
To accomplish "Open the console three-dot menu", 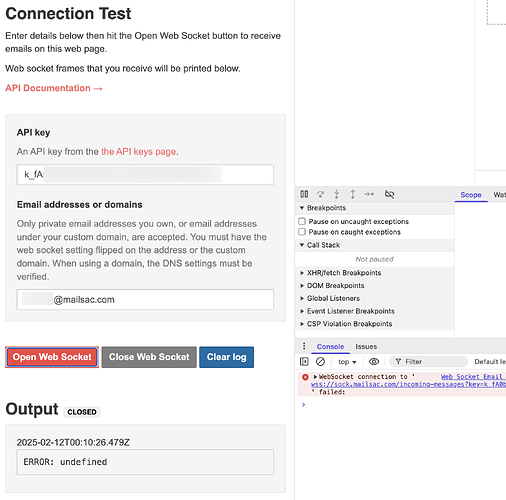I will coord(304,346).
